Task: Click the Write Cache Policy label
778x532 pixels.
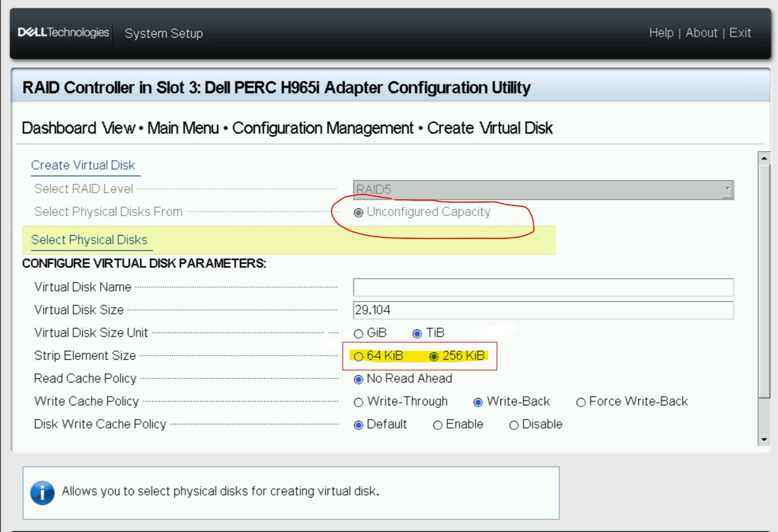Action: click(x=86, y=401)
